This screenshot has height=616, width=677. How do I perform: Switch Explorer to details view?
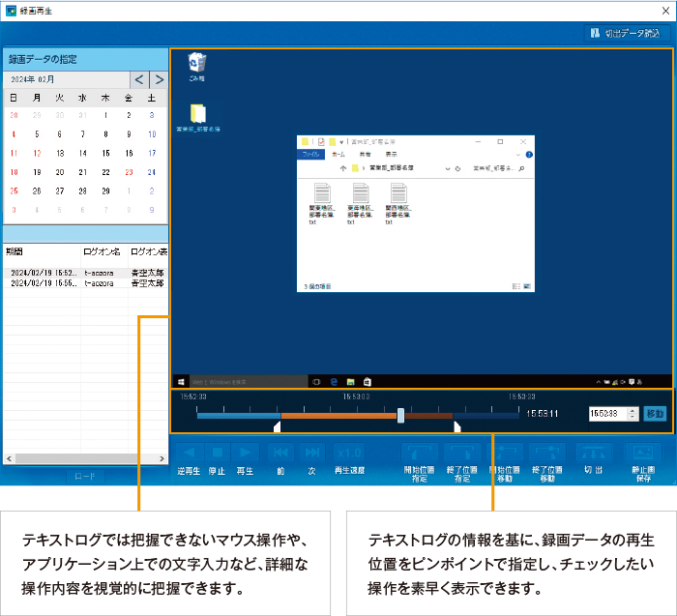point(516,286)
